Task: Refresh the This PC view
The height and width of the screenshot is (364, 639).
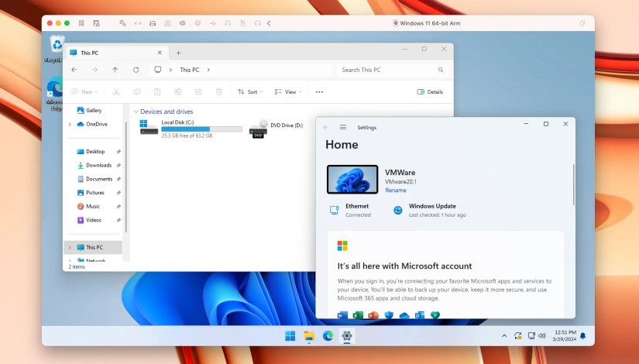Action: pyautogui.click(x=136, y=70)
